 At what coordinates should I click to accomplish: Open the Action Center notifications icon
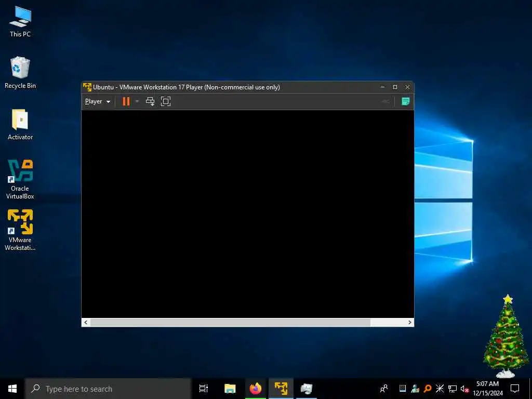coord(515,389)
